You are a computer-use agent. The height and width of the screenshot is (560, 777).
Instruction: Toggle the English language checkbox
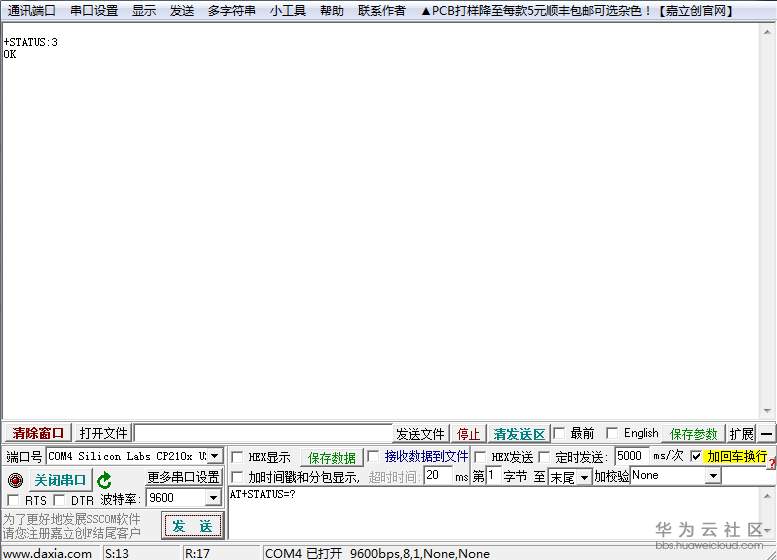pyautogui.click(x=612, y=434)
